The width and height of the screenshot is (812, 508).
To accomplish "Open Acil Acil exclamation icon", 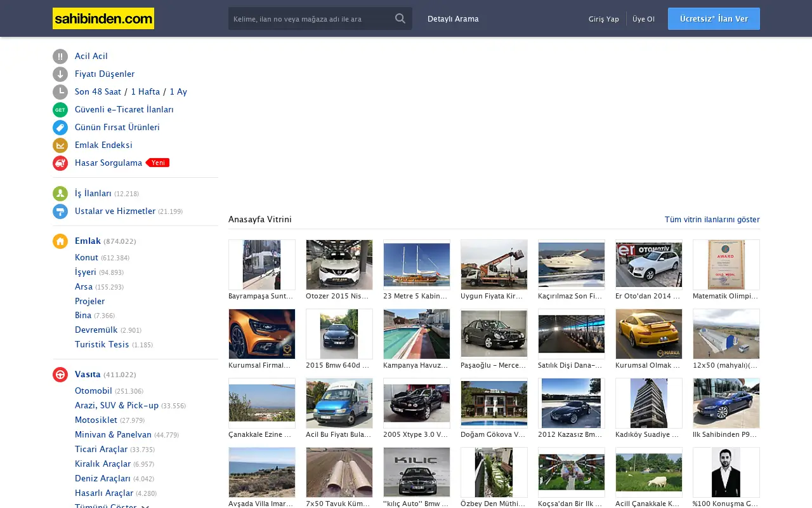I will pyautogui.click(x=60, y=57).
